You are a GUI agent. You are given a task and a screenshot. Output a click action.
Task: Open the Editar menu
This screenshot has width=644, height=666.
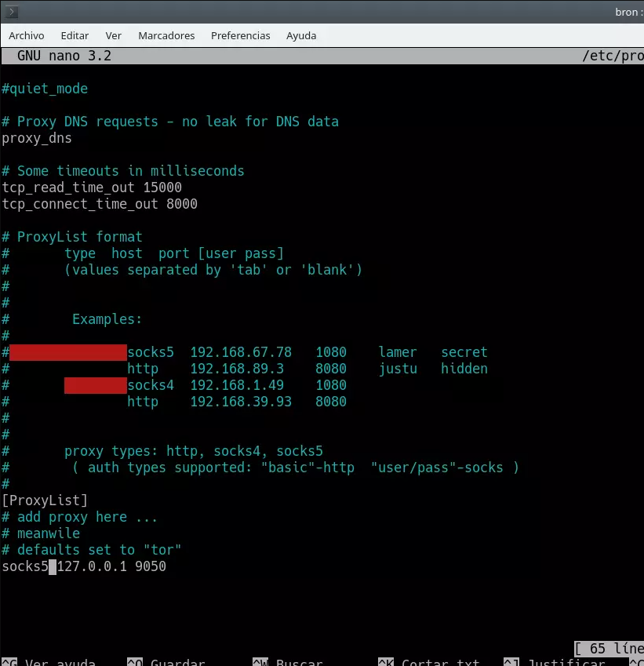pos(75,35)
